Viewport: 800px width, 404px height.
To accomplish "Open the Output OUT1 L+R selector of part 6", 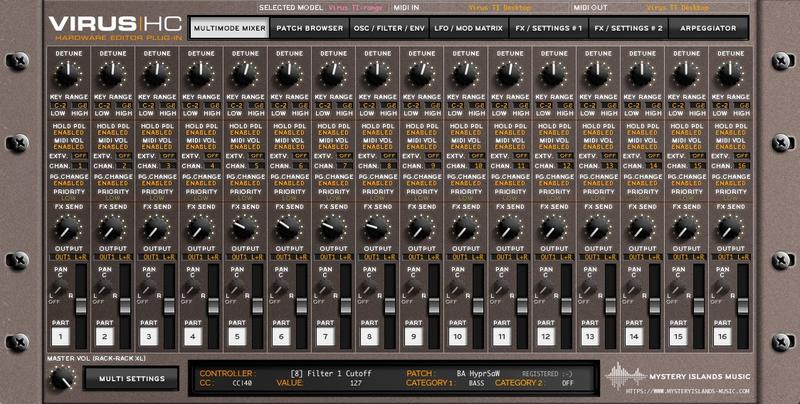I will point(289,257).
